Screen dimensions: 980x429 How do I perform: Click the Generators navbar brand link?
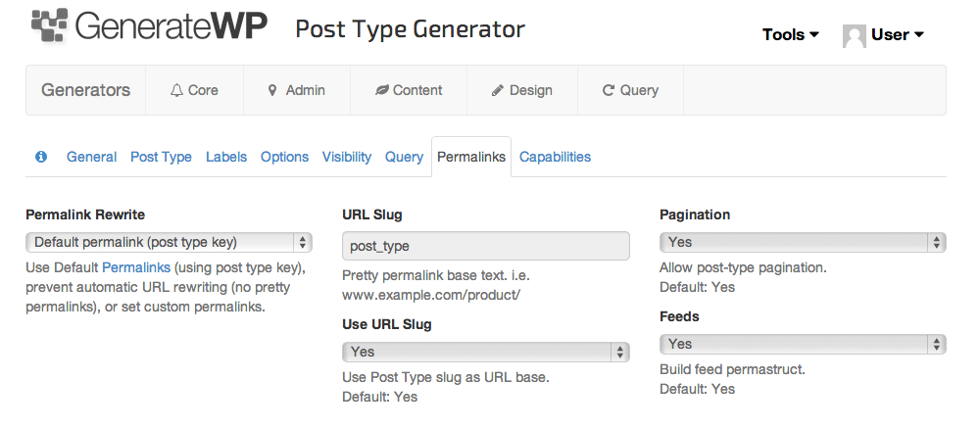click(x=85, y=90)
